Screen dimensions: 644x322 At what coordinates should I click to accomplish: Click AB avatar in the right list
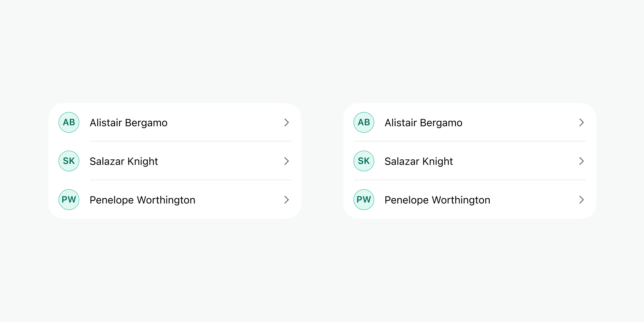click(364, 122)
